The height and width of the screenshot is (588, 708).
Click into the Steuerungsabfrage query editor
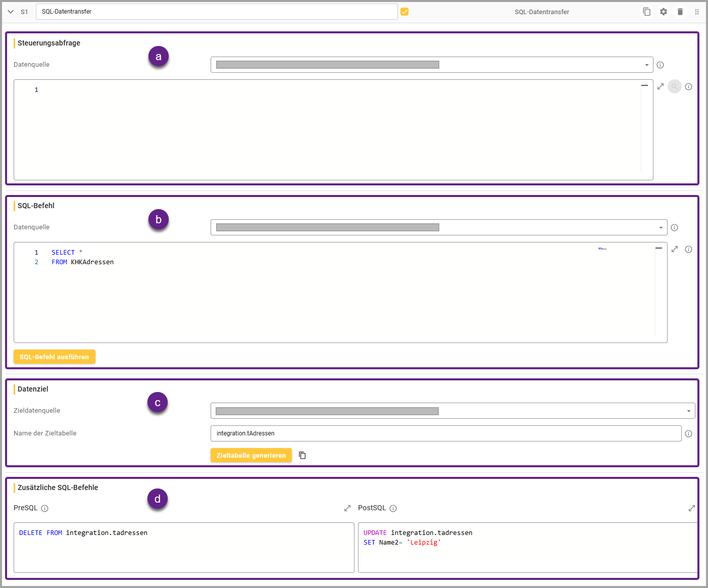333,130
